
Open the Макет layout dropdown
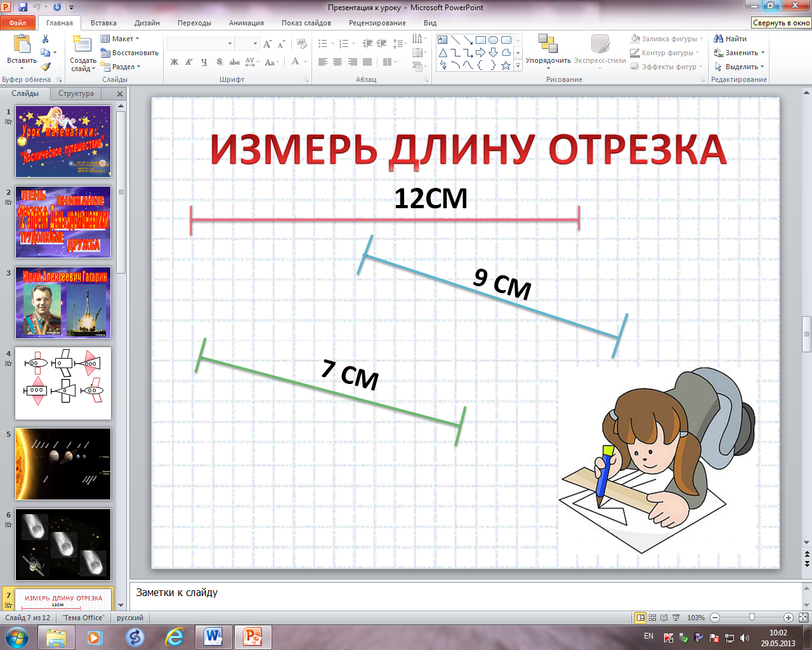click(x=120, y=39)
